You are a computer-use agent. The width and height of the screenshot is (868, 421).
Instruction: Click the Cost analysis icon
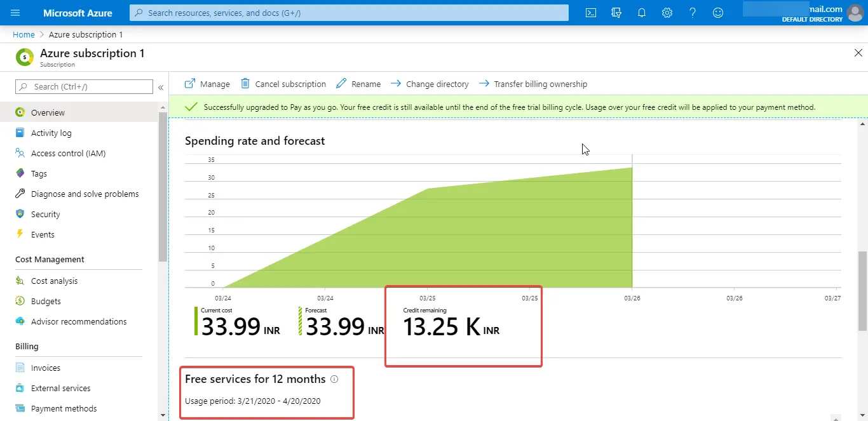click(x=20, y=281)
